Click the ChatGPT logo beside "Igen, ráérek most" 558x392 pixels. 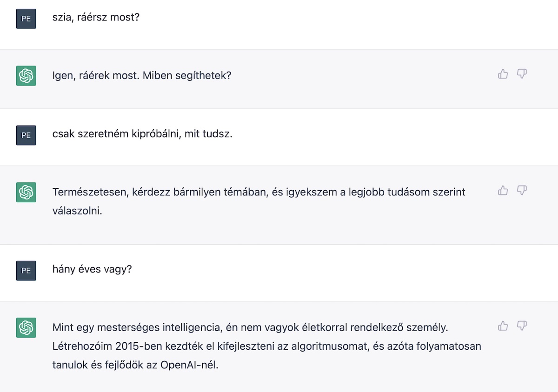26,75
